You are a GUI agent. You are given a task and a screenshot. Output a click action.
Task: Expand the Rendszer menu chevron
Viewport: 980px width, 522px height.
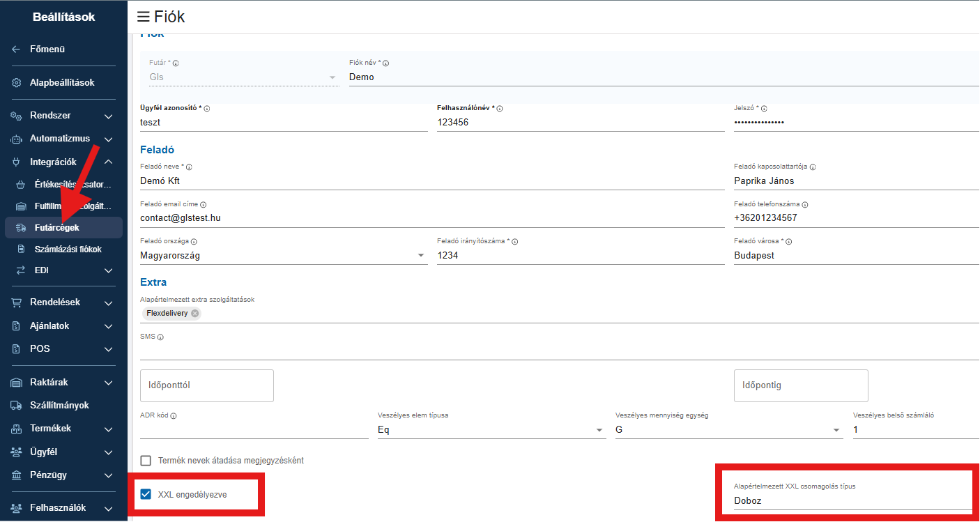(109, 116)
